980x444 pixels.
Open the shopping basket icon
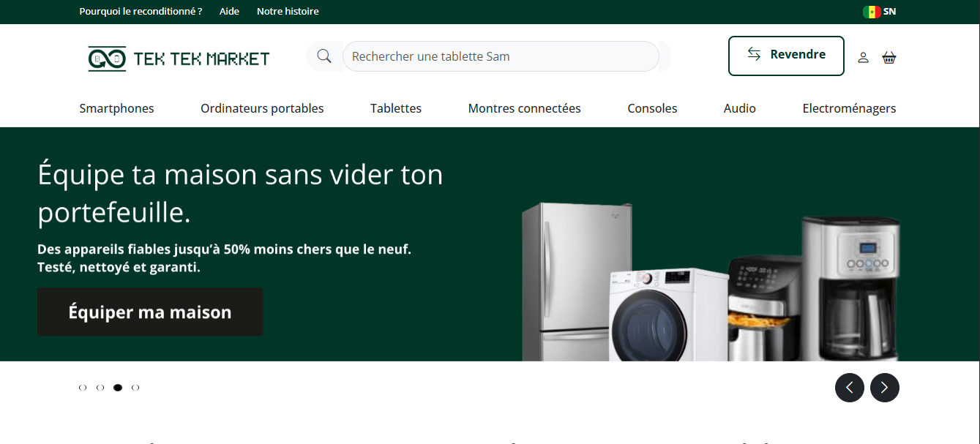tap(889, 57)
